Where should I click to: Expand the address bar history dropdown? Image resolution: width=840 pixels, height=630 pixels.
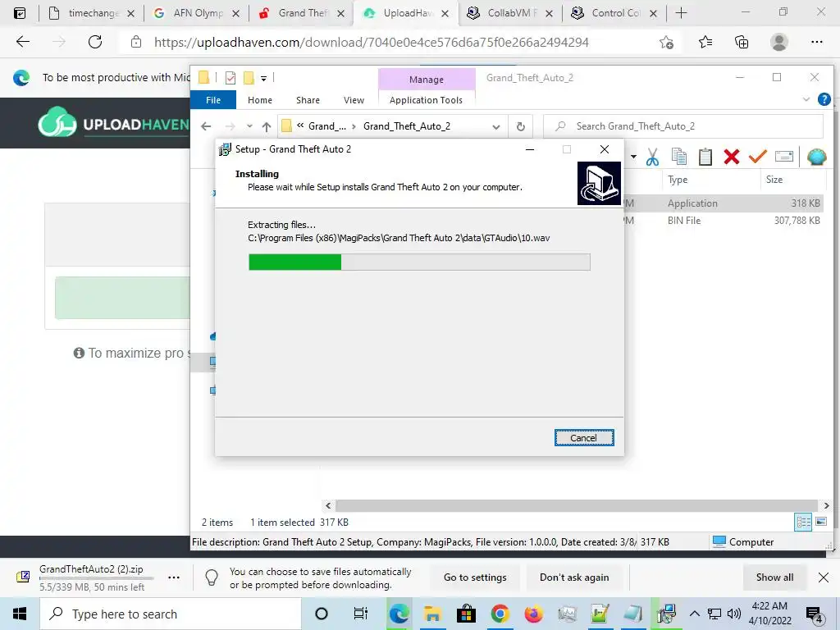[496, 127]
